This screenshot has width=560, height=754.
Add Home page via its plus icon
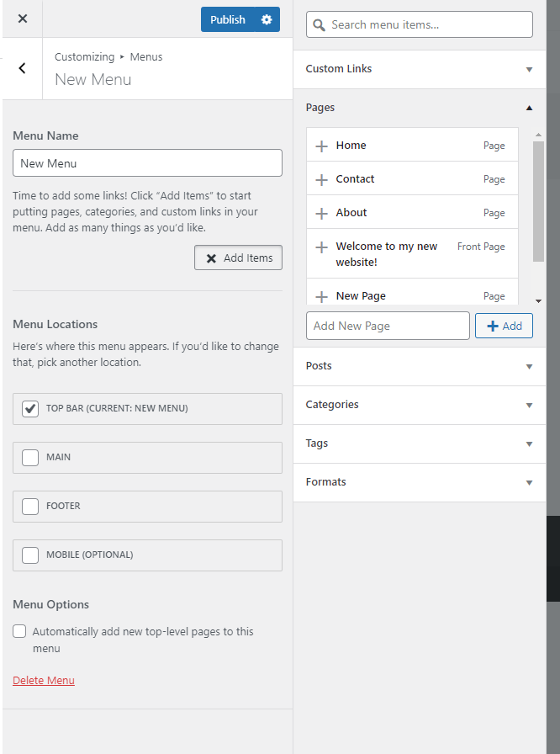tap(322, 146)
